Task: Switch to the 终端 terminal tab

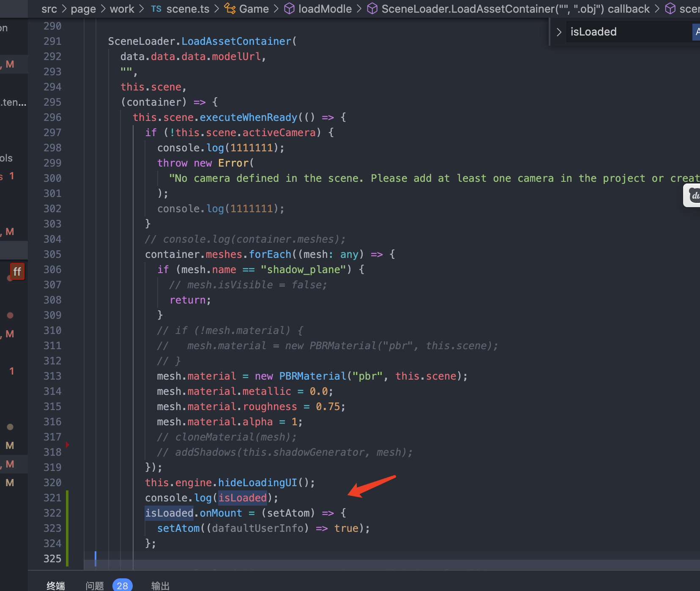Action: click(55, 585)
